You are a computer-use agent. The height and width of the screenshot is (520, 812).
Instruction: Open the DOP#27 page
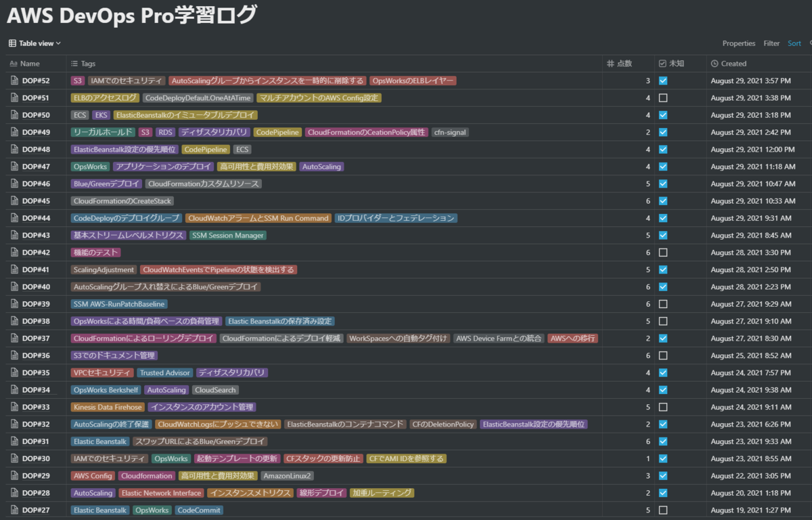tap(36, 510)
